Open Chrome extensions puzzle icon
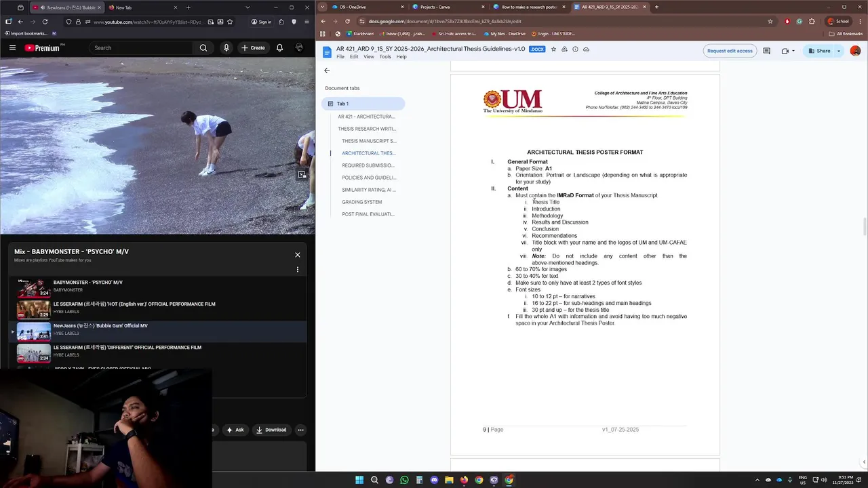Viewport: 868px width, 488px height. [812, 21]
